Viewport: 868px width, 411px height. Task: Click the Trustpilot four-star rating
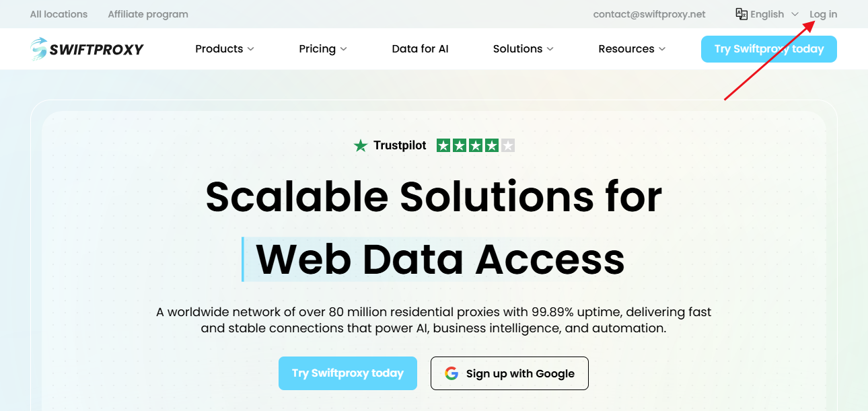(x=475, y=145)
